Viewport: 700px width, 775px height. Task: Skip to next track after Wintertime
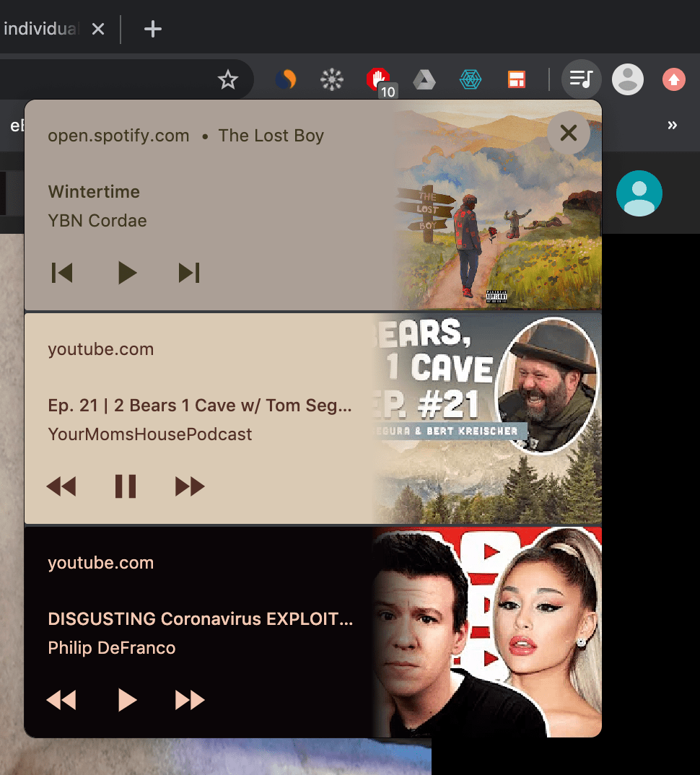click(x=189, y=273)
